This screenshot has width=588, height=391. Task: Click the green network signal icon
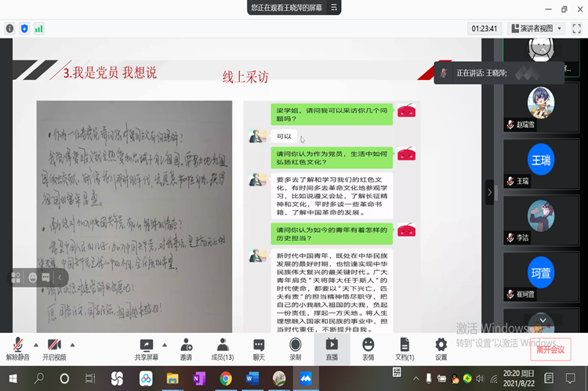tap(38, 28)
